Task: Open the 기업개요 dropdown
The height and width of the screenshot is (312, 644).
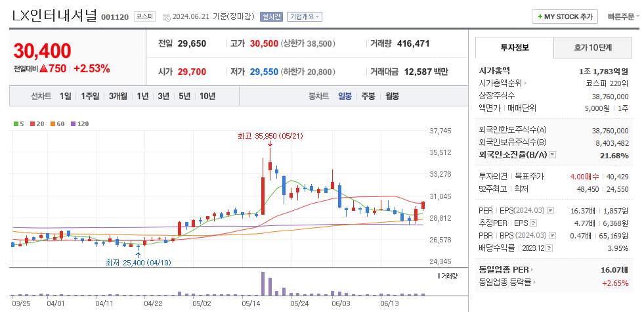Action: 305,17
